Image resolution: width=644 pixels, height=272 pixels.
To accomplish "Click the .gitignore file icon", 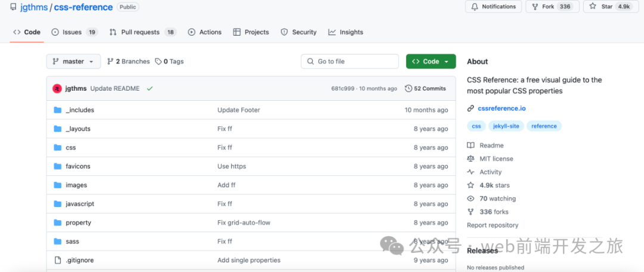I will point(58,261).
